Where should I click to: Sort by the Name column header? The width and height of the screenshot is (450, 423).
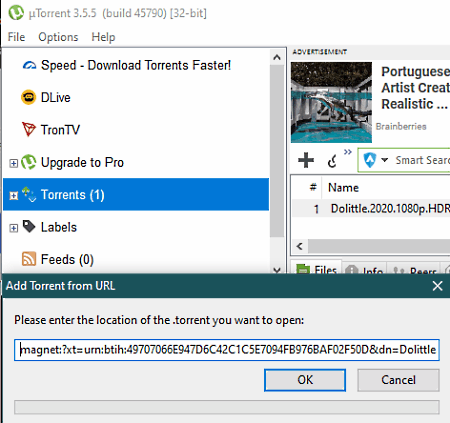pos(343,188)
